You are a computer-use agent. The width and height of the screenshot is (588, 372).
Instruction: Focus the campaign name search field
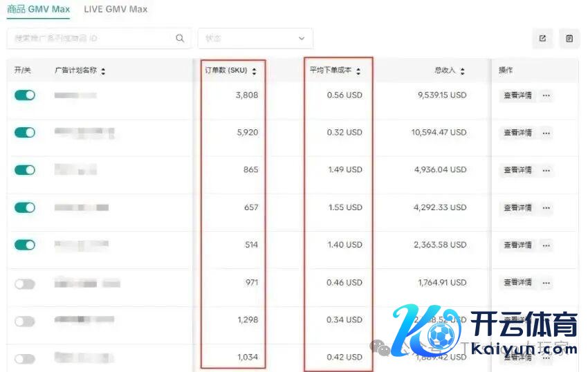pyautogui.click(x=90, y=39)
